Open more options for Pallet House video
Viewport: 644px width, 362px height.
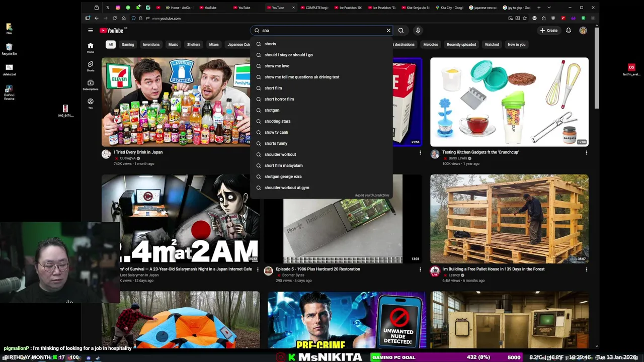(x=586, y=269)
